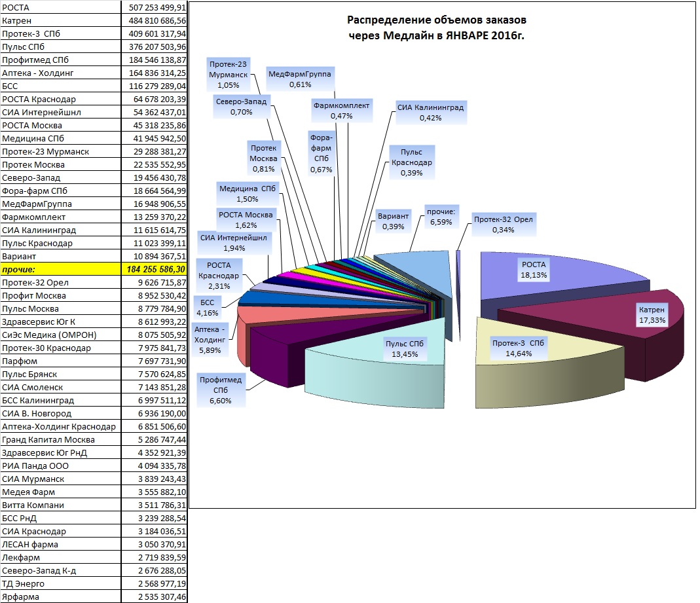
Task: Click the Витта Компани table cell
Action: tap(60, 505)
